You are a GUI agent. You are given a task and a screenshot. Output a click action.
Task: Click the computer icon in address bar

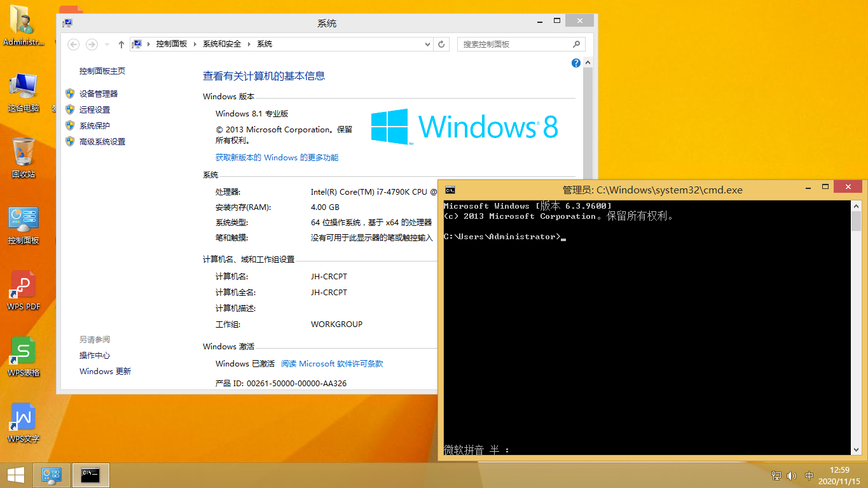(136, 44)
